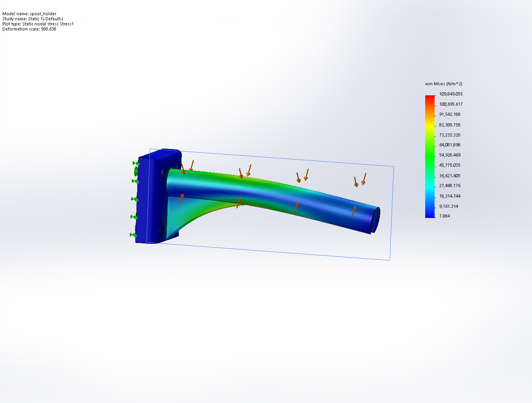The width and height of the screenshot is (532, 403).
Task: Click legend value 73,235.328
Action: point(449,135)
